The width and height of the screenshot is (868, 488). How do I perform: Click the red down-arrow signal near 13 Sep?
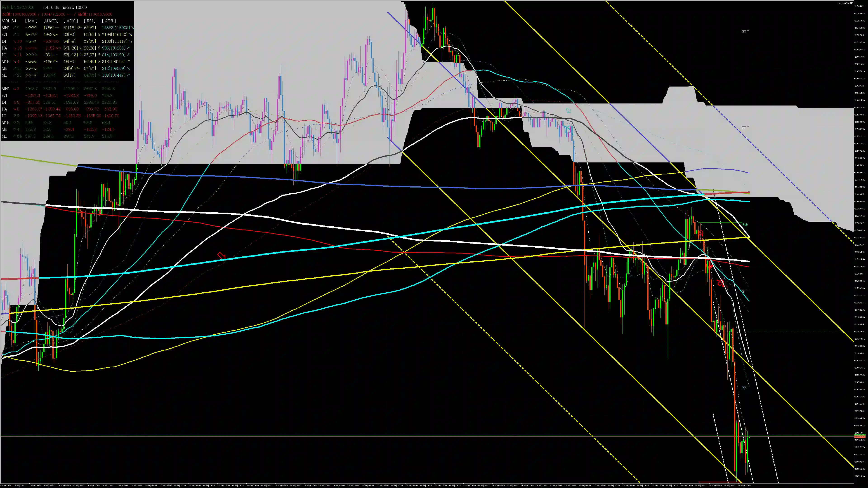click(221, 256)
